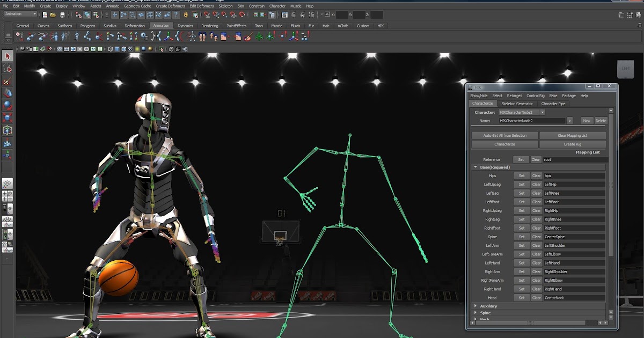The height and width of the screenshot is (338, 644).
Task: Click the X coordinate input field in status line
Action: (341, 14)
